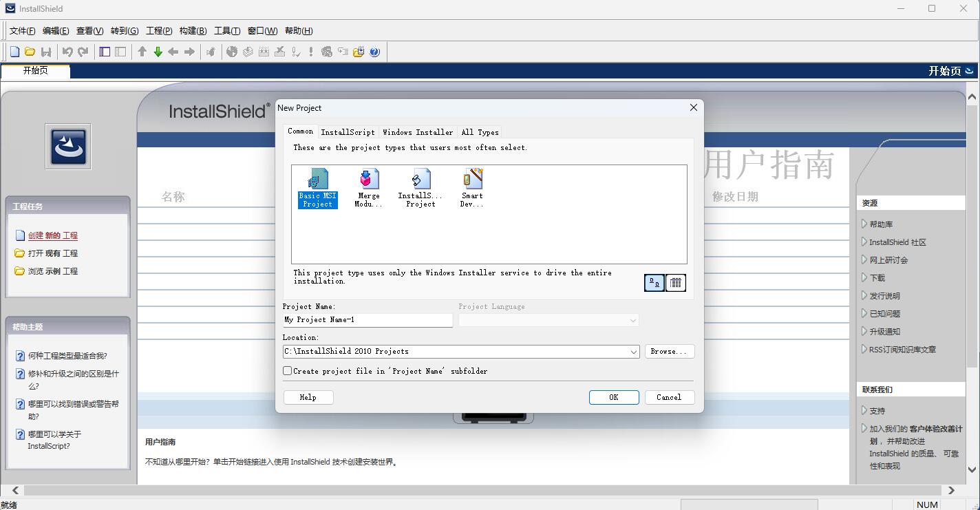Image resolution: width=980 pixels, height=510 pixels.
Task: Click the New file toolbar icon
Action: point(14,52)
